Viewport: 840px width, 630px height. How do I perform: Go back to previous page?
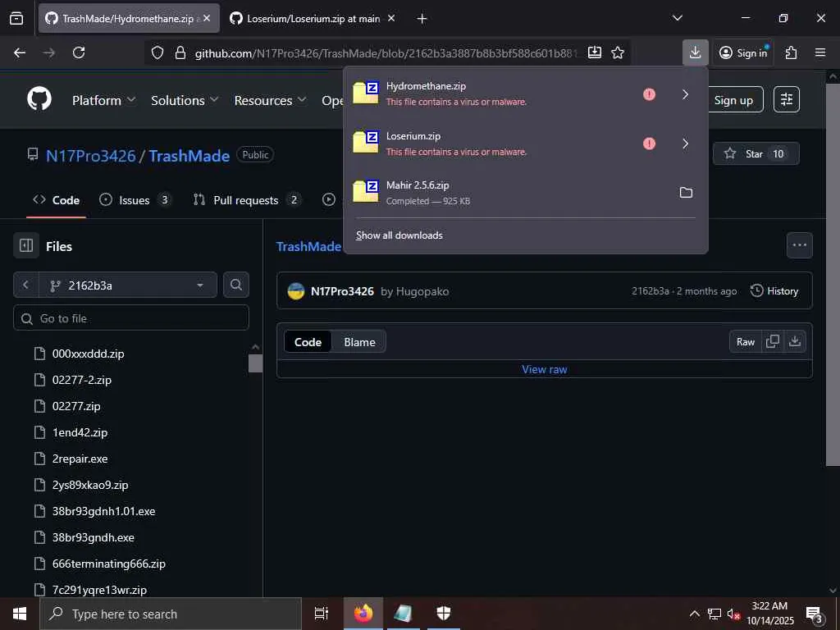pyautogui.click(x=20, y=52)
